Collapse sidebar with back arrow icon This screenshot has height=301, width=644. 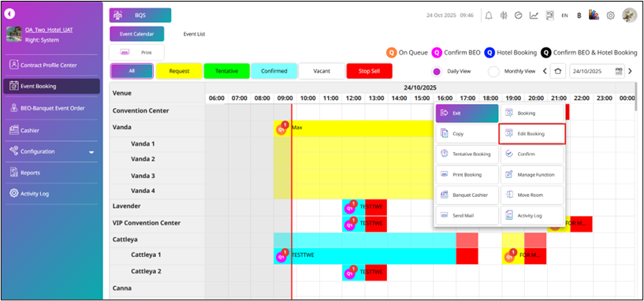point(9,13)
